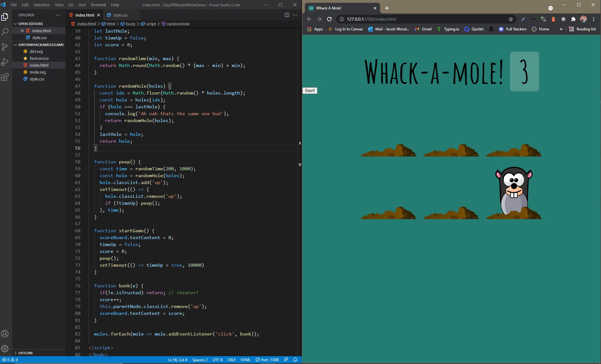
Task: Change the Spaces: 2 indentation setting
Action: coord(200,360)
